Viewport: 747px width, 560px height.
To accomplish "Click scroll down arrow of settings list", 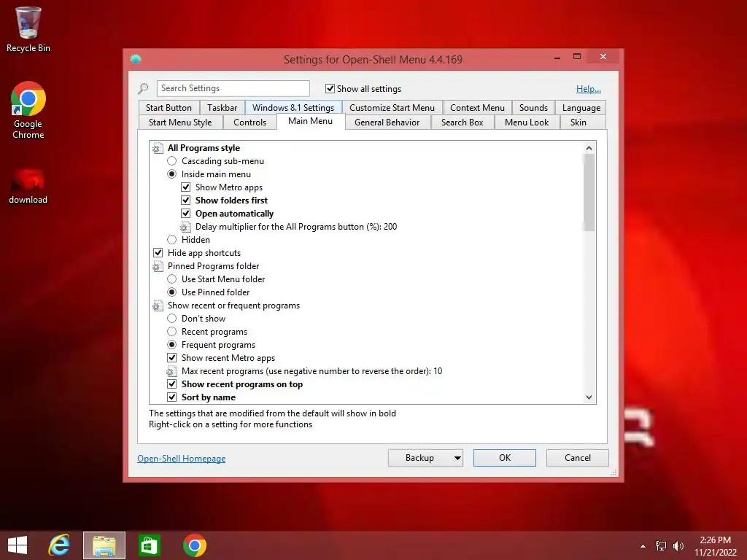I will [589, 397].
